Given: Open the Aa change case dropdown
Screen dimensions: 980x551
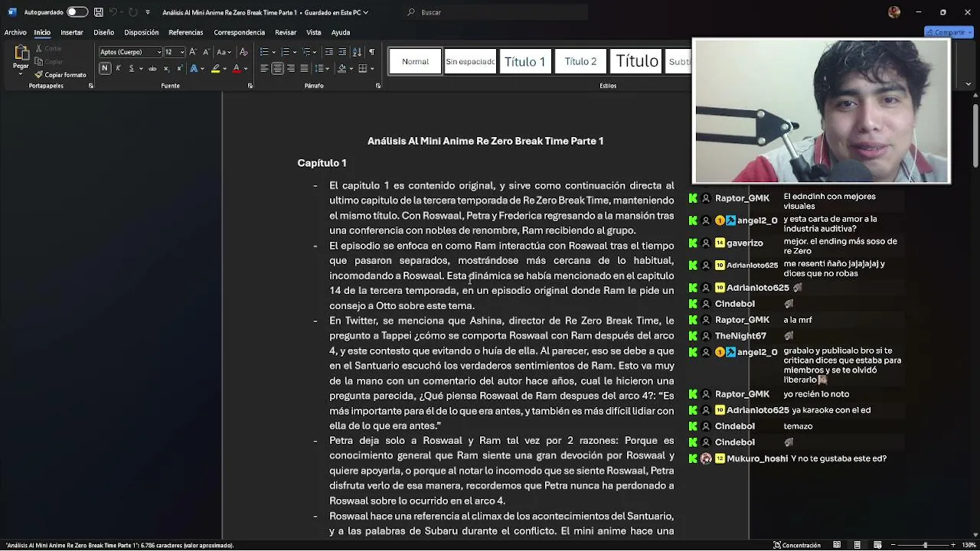Looking at the screenshot, I should (x=224, y=52).
